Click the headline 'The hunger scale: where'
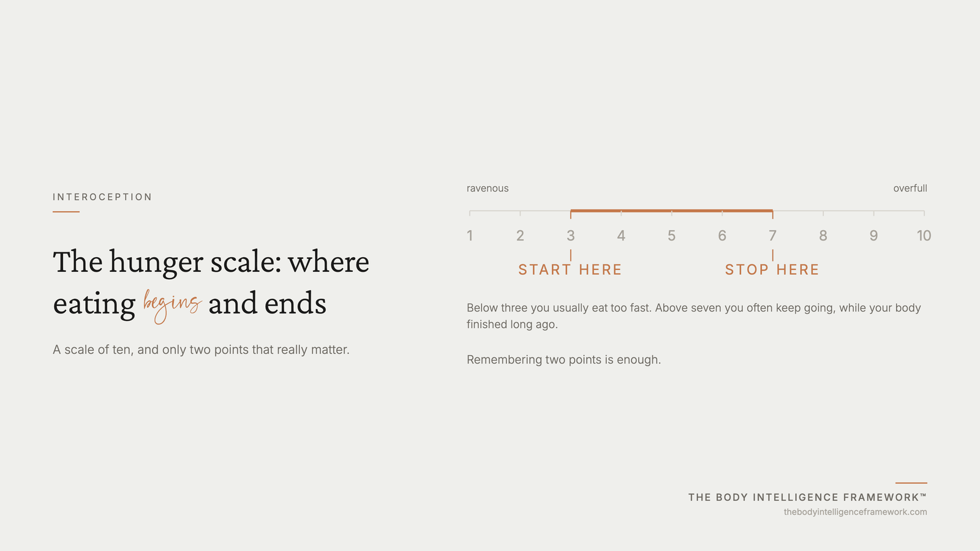Viewport: 980px width, 551px height. (211, 262)
